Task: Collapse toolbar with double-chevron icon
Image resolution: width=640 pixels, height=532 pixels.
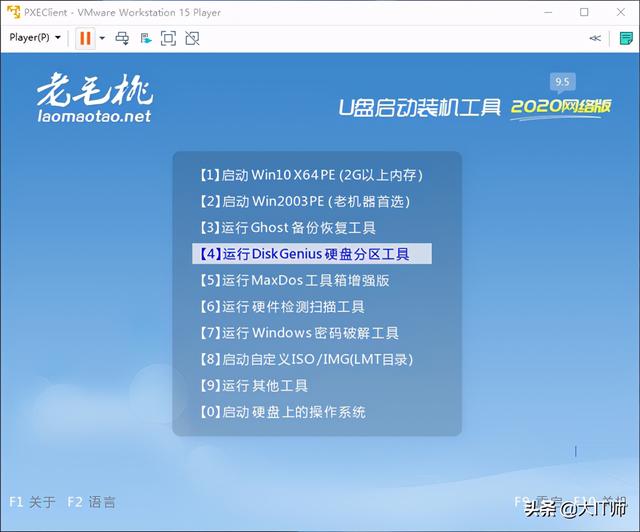Action: 595,38
